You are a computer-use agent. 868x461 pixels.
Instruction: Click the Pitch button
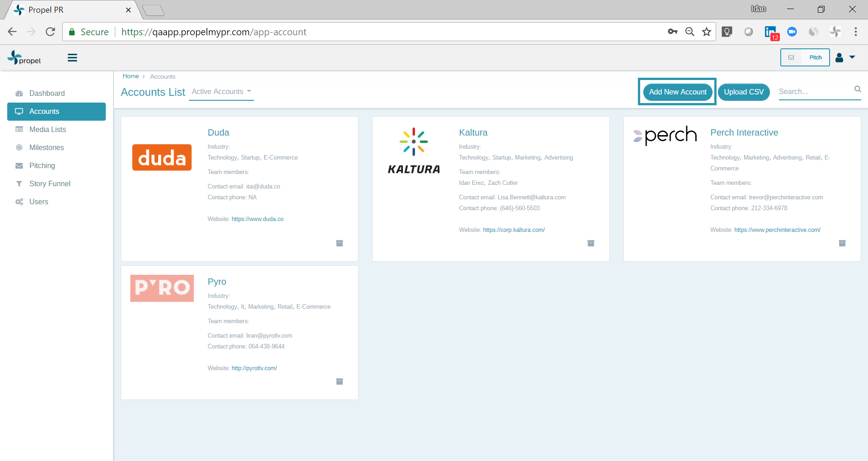pyautogui.click(x=816, y=57)
